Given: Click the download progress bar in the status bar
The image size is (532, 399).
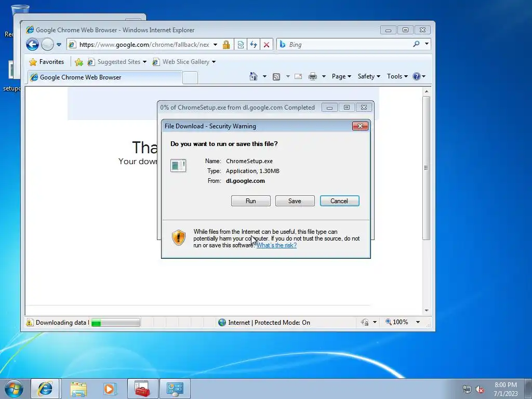Looking at the screenshot, I should coord(115,322).
